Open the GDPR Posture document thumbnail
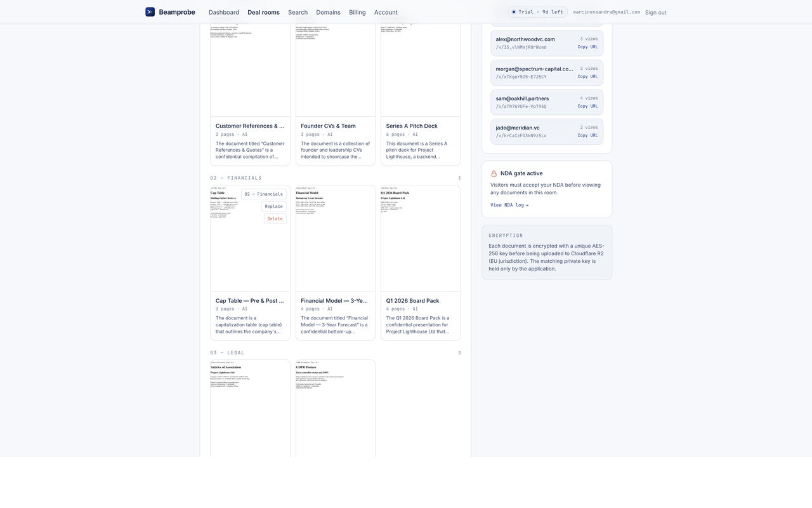Screen dimensions: 812x508 (336, 408)
